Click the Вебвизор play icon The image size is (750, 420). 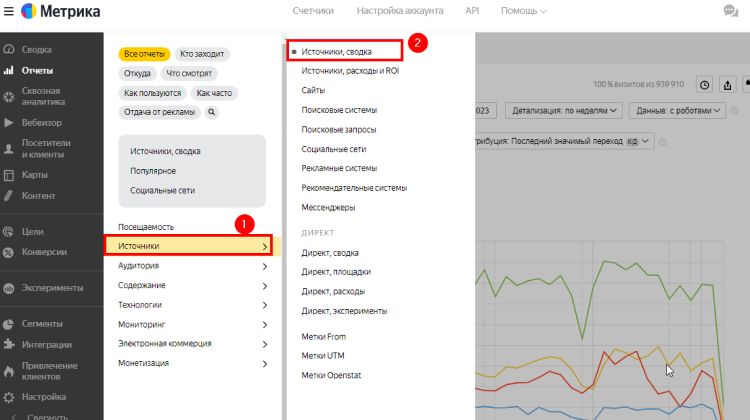tap(9, 122)
